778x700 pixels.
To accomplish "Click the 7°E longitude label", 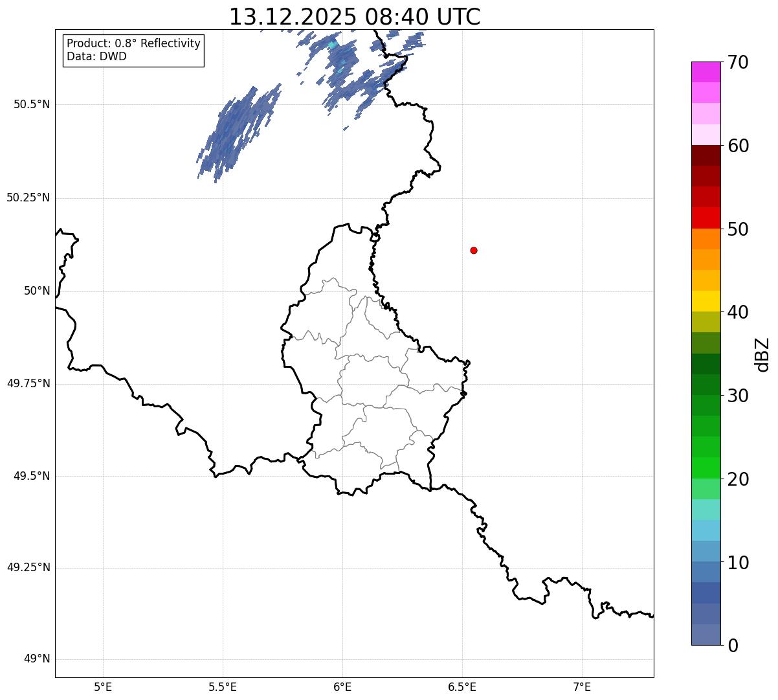I will pyautogui.click(x=582, y=687).
